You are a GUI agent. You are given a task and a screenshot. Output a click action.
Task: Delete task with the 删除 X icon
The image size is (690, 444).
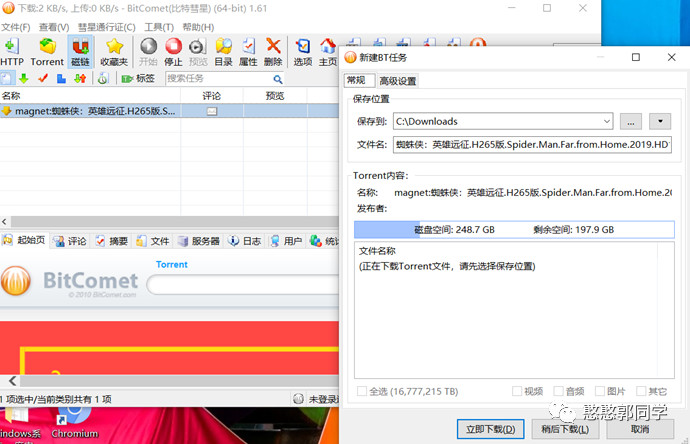click(273, 52)
